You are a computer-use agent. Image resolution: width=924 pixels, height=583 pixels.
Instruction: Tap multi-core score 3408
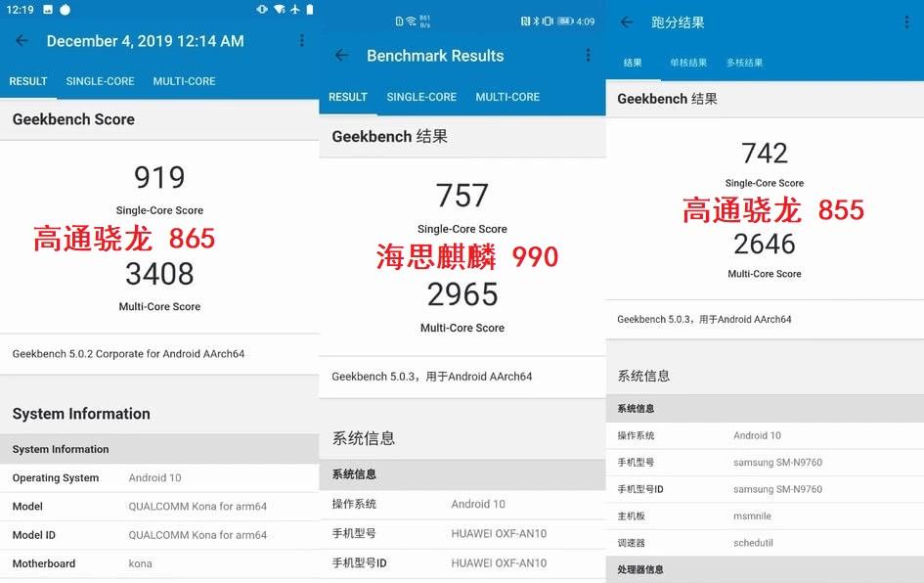pyautogui.click(x=159, y=274)
